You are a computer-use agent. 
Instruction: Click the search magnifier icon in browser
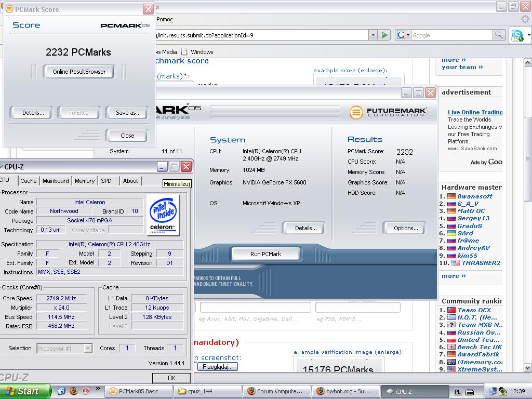click(499, 35)
